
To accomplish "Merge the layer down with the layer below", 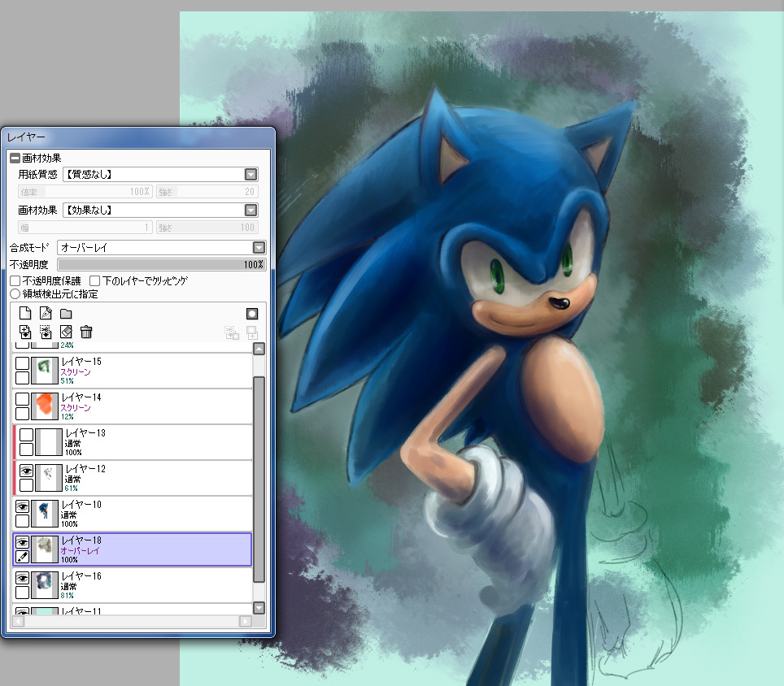I will (x=46, y=332).
